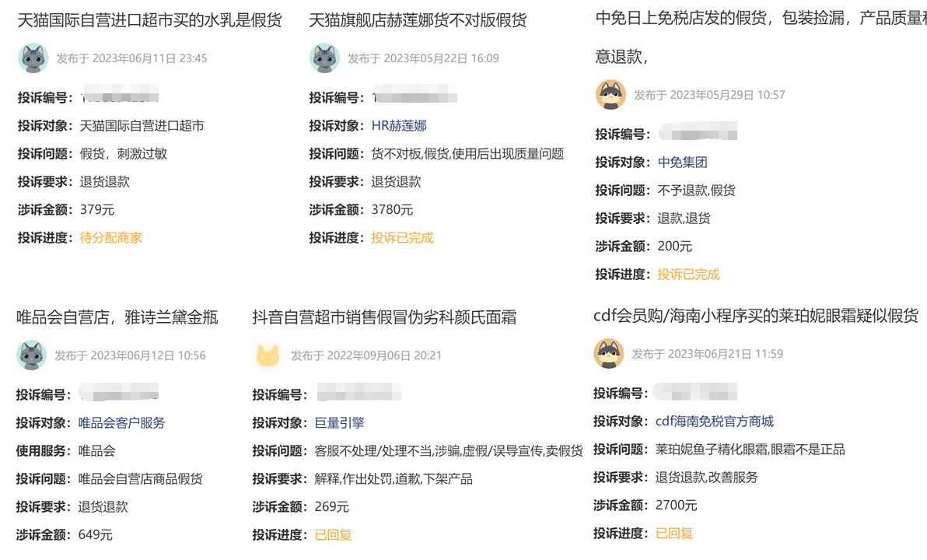Screen dimensions: 927x560
Task: Click the brown cat avatar on the 中免日上 complaint
Action: tap(610, 95)
